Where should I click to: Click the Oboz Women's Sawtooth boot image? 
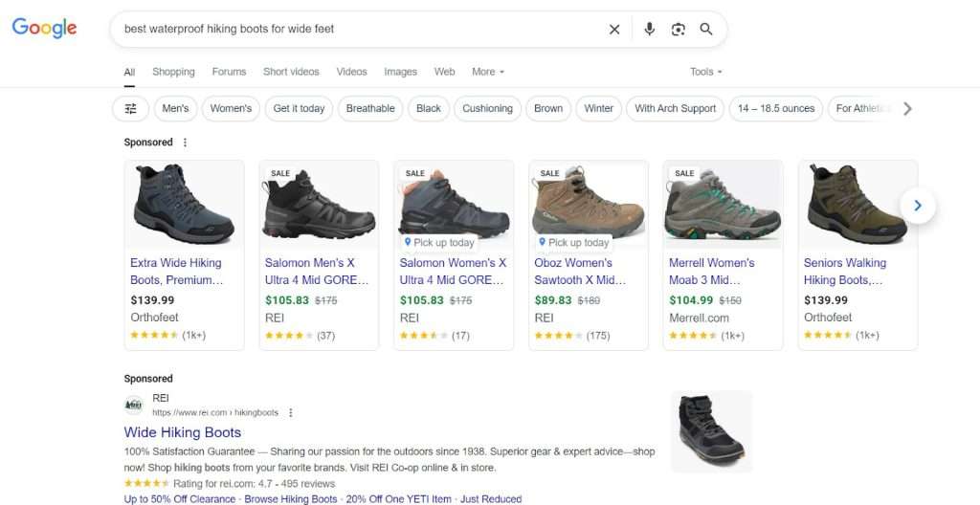pyautogui.click(x=589, y=205)
